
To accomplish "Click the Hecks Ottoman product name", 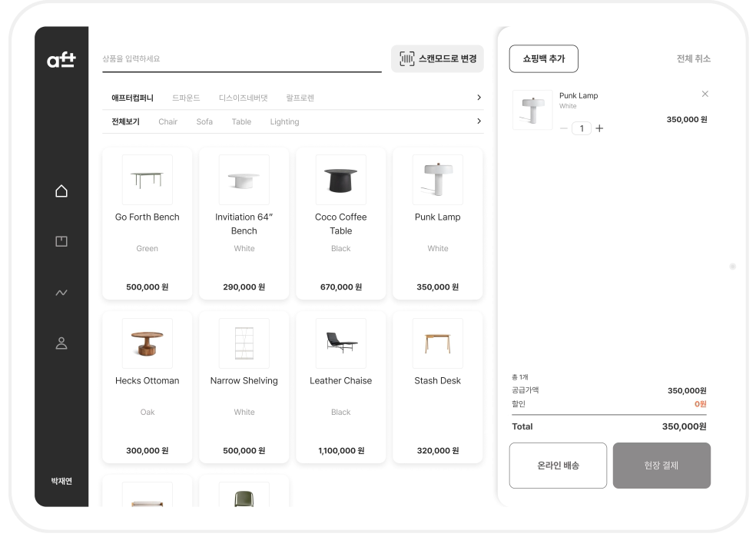I will pyautogui.click(x=147, y=381).
